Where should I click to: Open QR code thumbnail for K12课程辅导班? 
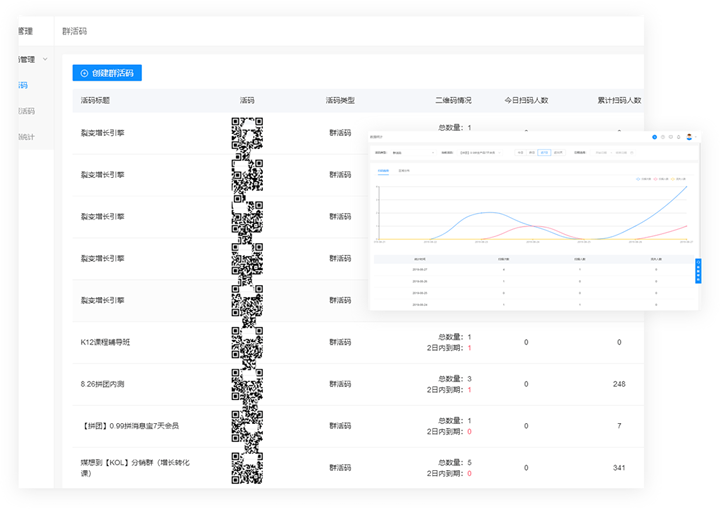pos(247,343)
